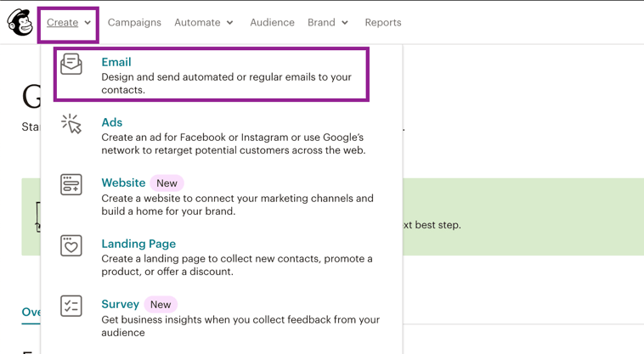The height and width of the screenshot is (354, 644).
Task: Click the Landing Page heart icon
Action: click(x=71, y=245)
